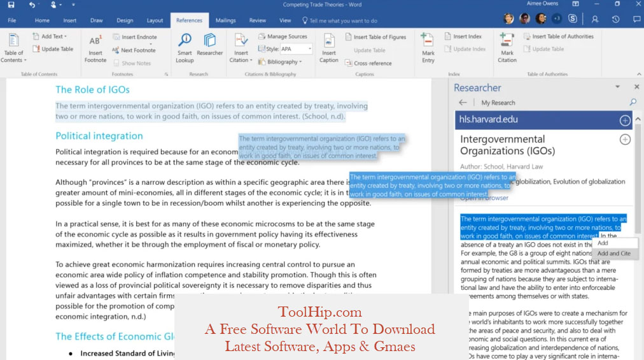This screenshot has width=644, height=360.
Task: Open Researcher pane options dropdown
Action: pos(617,87)
